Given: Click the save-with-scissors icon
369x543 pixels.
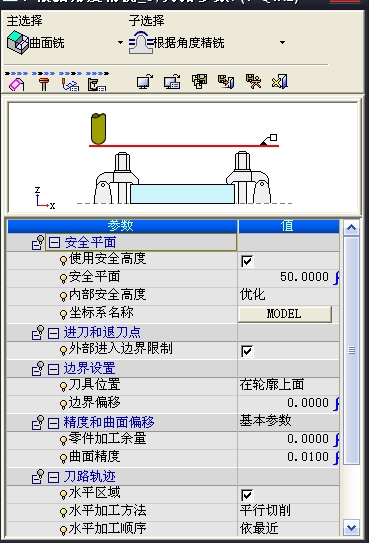Looking at the screenshot, I should coord(253,82).
